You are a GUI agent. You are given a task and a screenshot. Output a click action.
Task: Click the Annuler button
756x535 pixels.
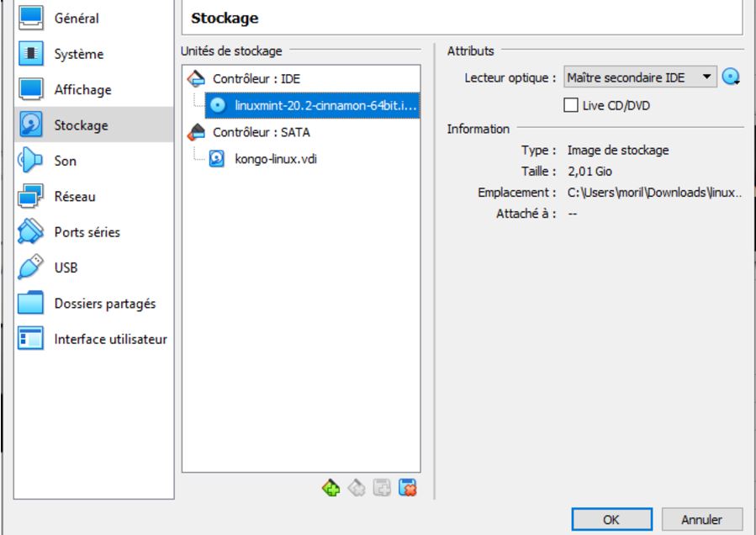(x=701, y=519)
